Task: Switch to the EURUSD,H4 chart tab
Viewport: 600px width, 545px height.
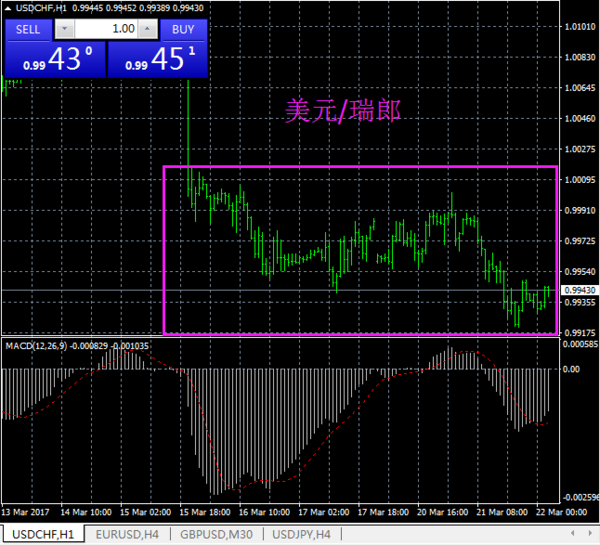Action: [127, 534]
